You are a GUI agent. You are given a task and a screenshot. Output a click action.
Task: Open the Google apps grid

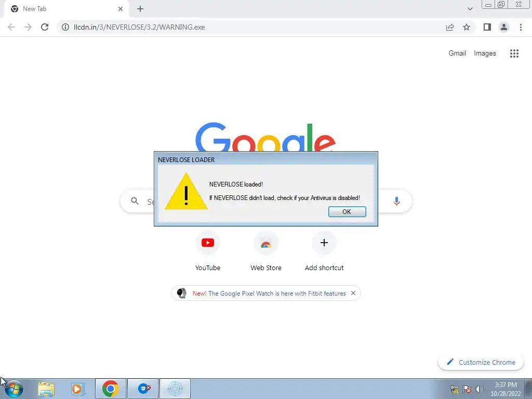click(x=514, y=54)
